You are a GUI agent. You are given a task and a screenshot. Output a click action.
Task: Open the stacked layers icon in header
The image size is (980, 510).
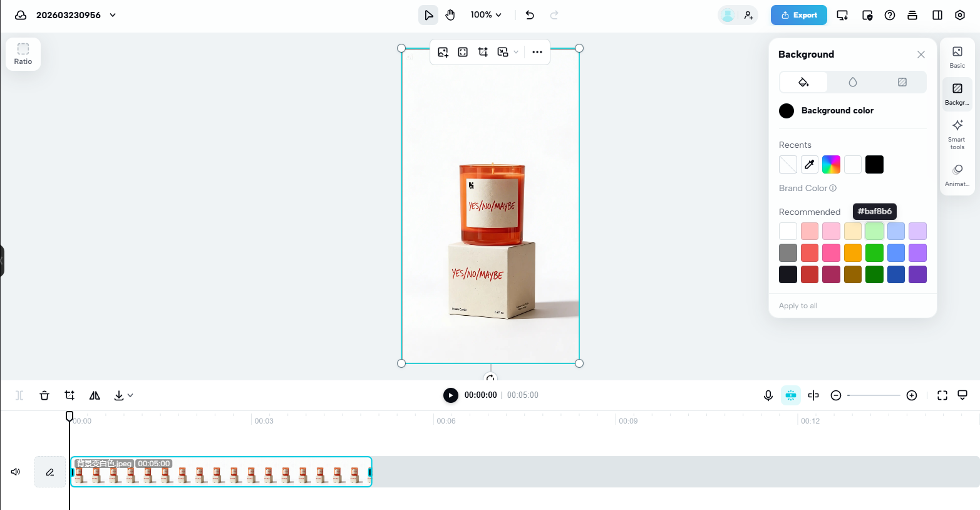pos(912,15)
